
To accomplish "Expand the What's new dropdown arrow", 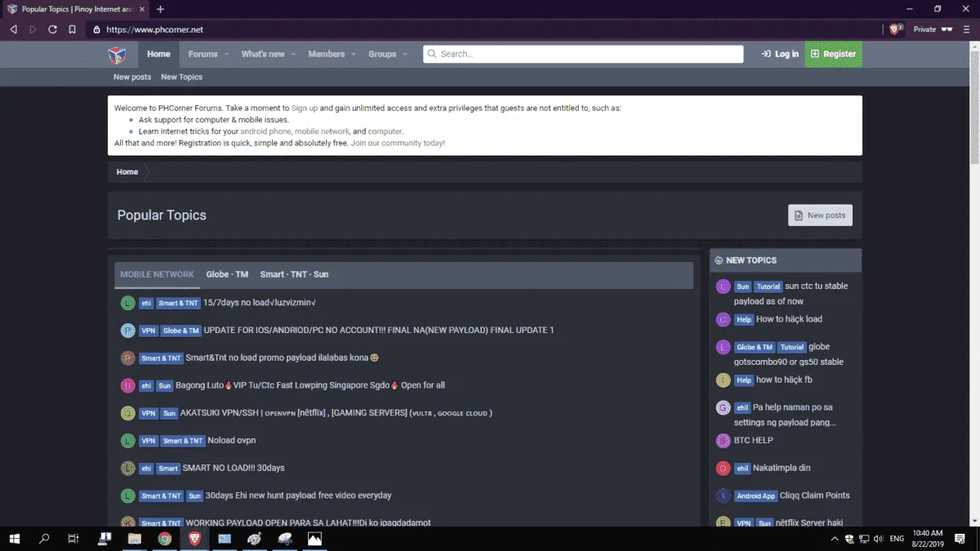I will coord(293,55).
